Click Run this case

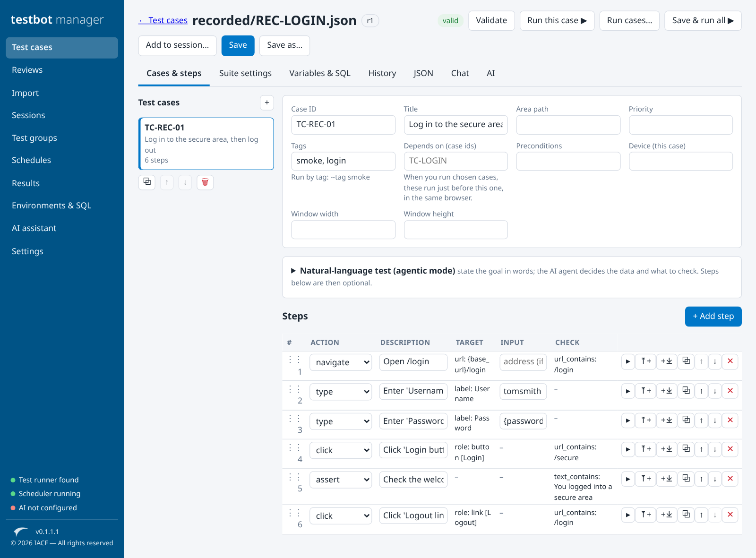click(557, 20)
